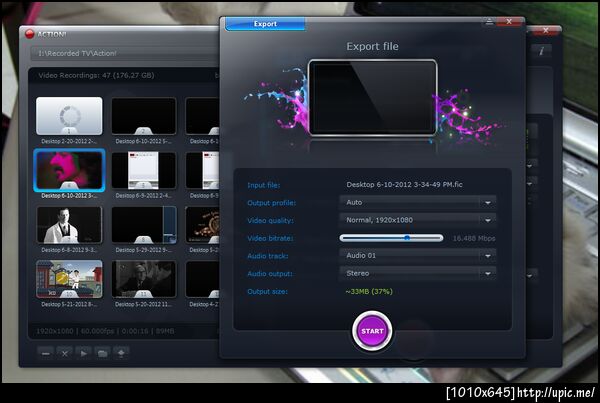Select the Desktop 5-29-2012 9- recording thumbnail

point(144,225)
